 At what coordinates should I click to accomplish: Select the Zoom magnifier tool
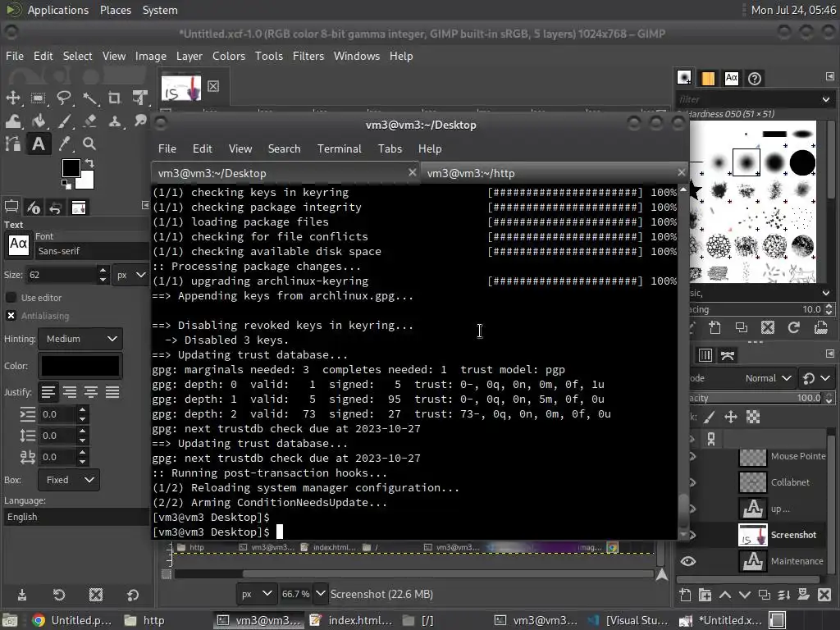[89, 144]
